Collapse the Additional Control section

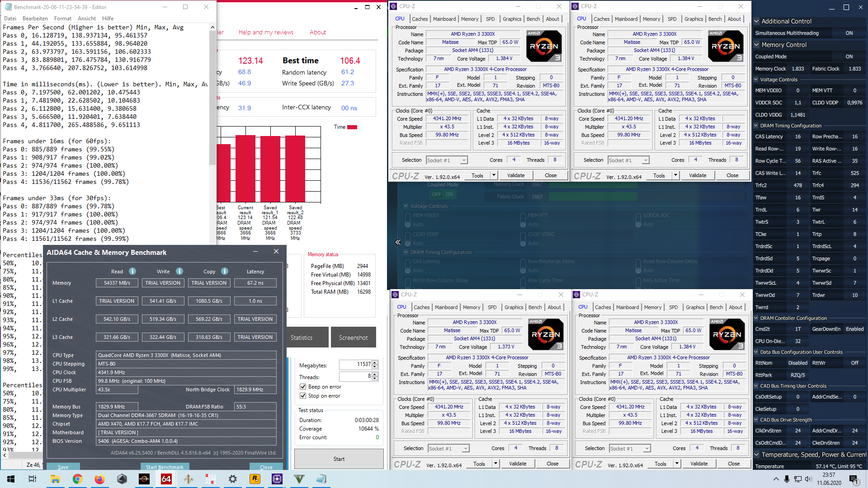tap(757, 21)
